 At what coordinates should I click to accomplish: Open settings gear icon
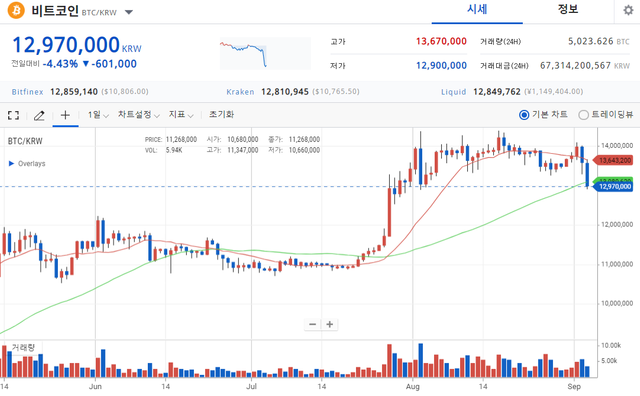628,10
